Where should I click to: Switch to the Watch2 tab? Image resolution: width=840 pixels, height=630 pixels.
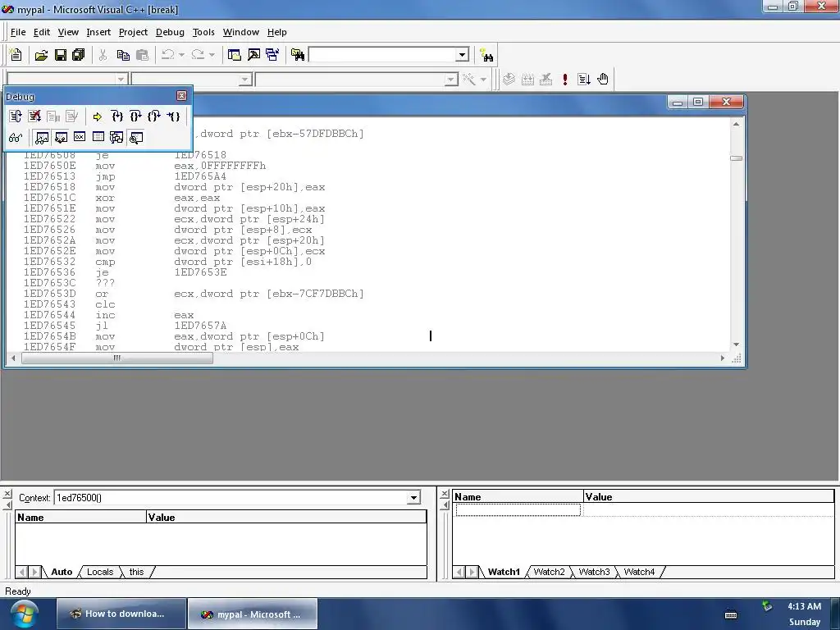coord(549,572)
